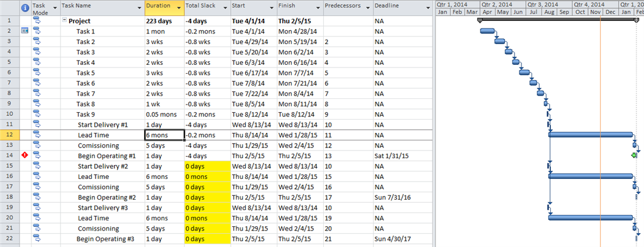Click the 6 mons duration cell in row 12
644x247 pixels.
tap(164, 135)
